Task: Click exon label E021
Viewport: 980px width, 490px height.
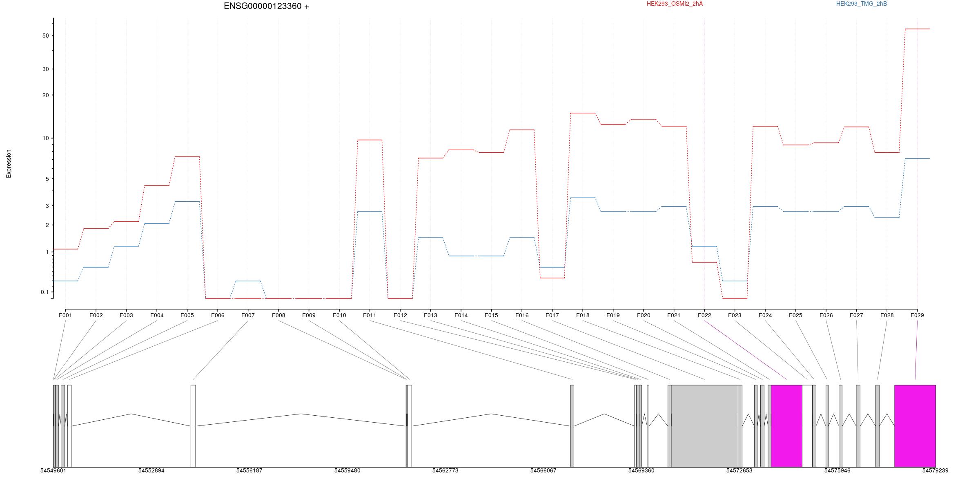Action: [674, 315]
